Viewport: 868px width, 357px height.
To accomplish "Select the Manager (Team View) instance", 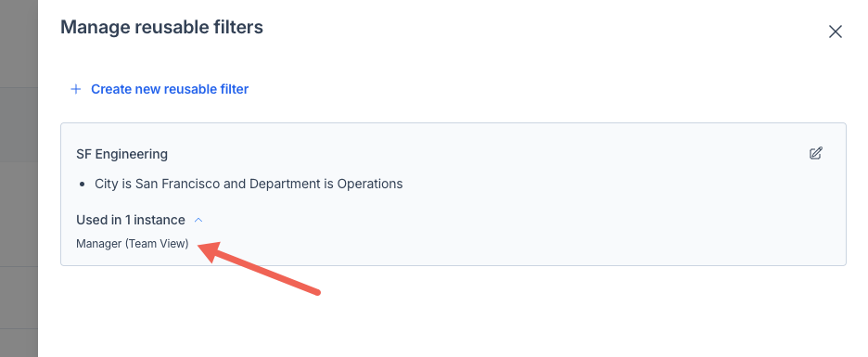I will point(133,244).
